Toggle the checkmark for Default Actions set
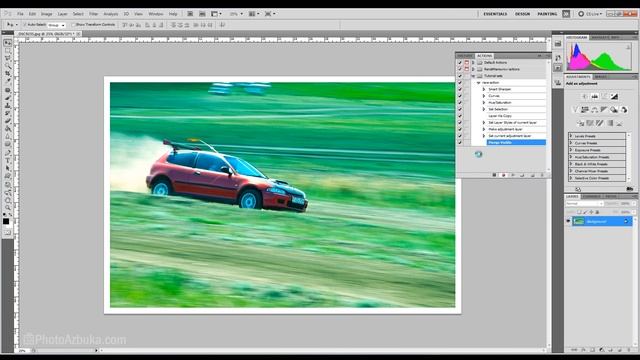 click(x=460, y=62)
